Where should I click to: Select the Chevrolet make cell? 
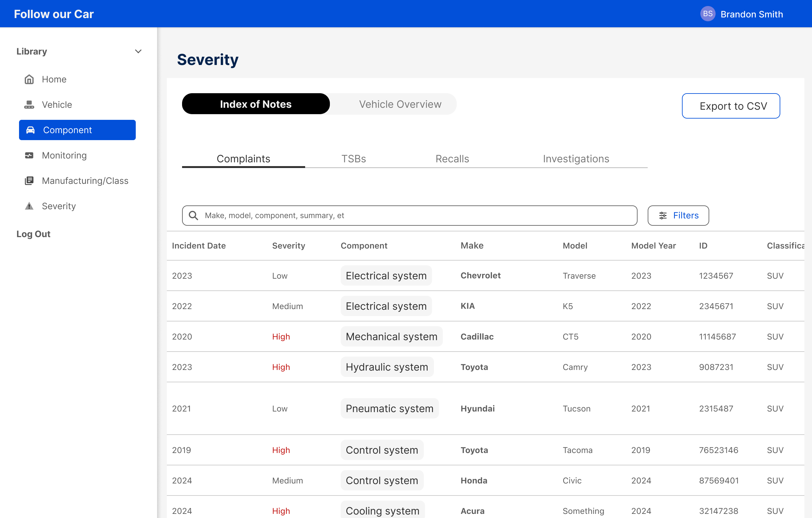pyautogui.click(x=481, y=276)
